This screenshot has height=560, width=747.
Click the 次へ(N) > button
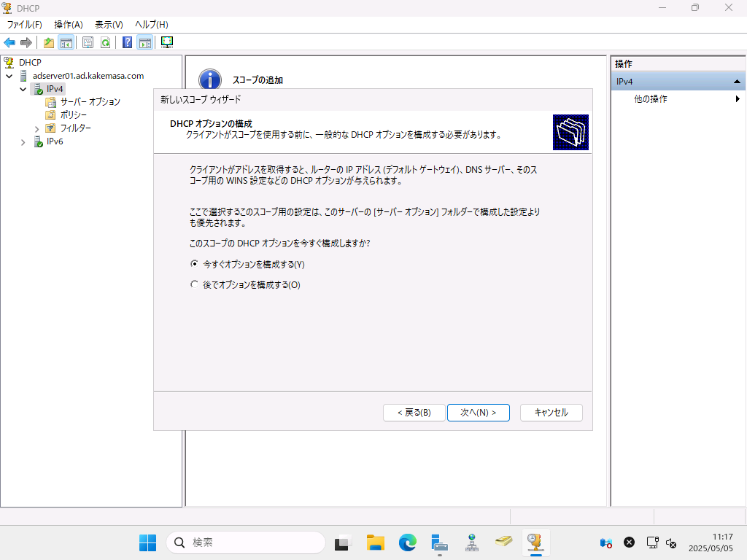[x=479, y=413]
